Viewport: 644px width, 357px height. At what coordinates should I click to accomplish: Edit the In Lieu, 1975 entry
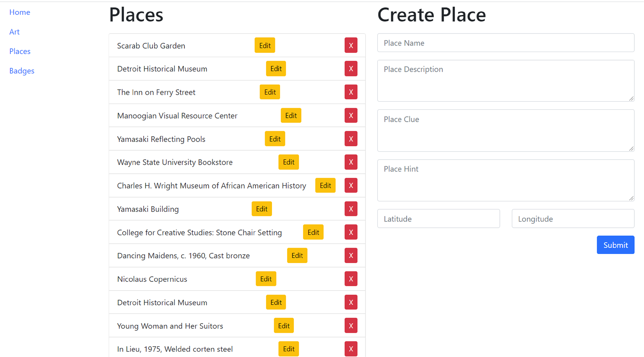288,349
